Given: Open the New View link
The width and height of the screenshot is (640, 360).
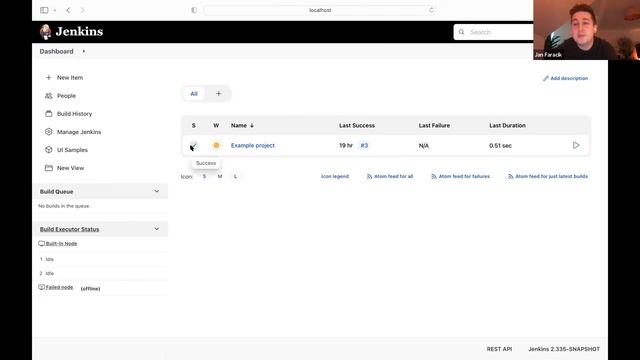Looking at the screenshot, I should [x=70, y=168].
